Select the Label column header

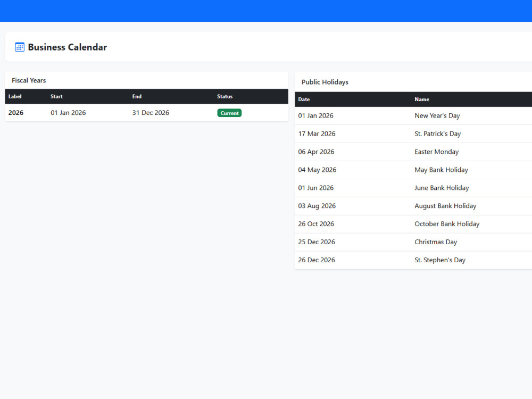pos(15,96)
